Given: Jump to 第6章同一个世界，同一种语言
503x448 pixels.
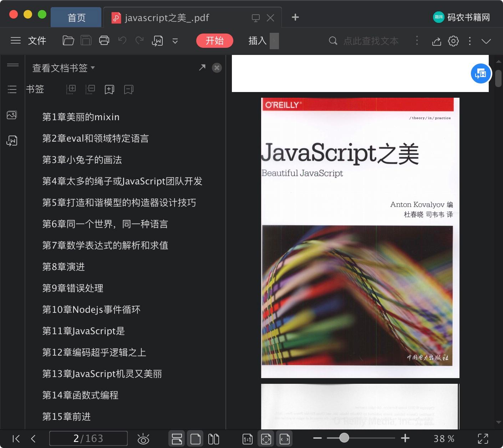Looking at the screenshot, I should click(105, 224).
